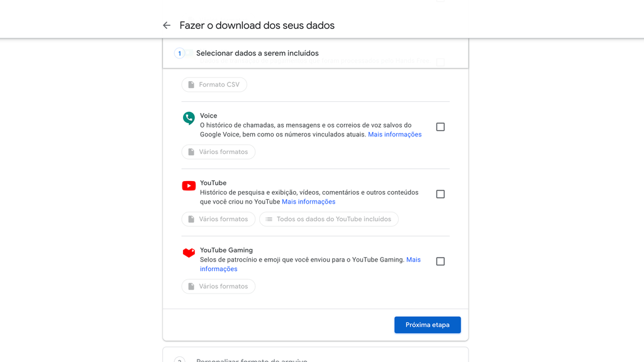Click the Voice product title
This screenshot has width=644, height=362.
(x=209, y=116)
